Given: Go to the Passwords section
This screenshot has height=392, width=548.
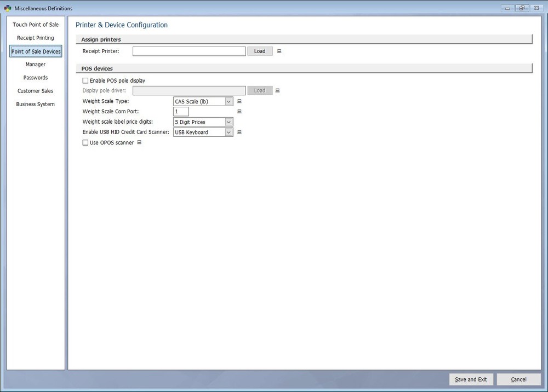Looking at the screenshot, I should coord(36,78).
